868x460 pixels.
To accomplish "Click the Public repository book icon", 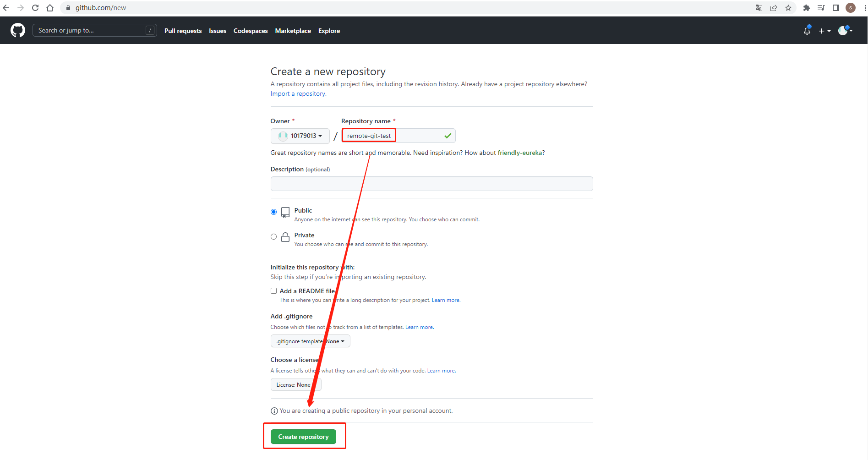I will coord(285,212).
